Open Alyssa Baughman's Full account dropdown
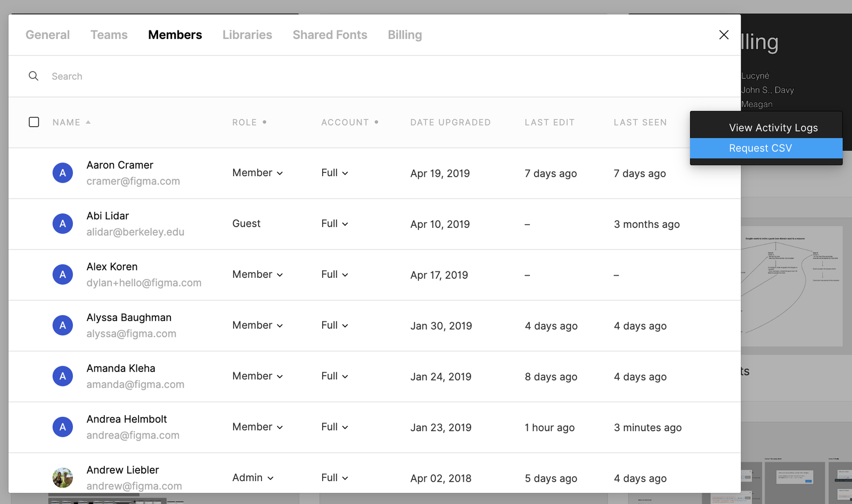The height and width of the screenshot is (504, 852). coord(335,325)
